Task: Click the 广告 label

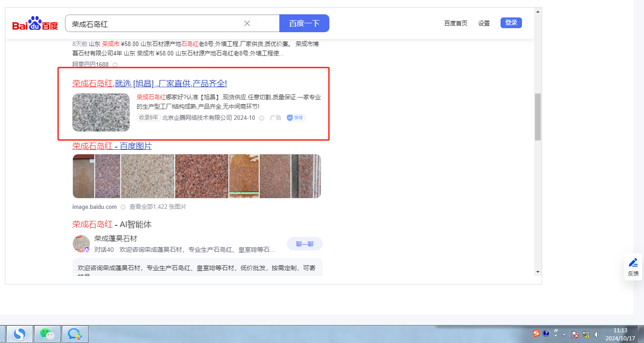Action: (x=276, y=118)
